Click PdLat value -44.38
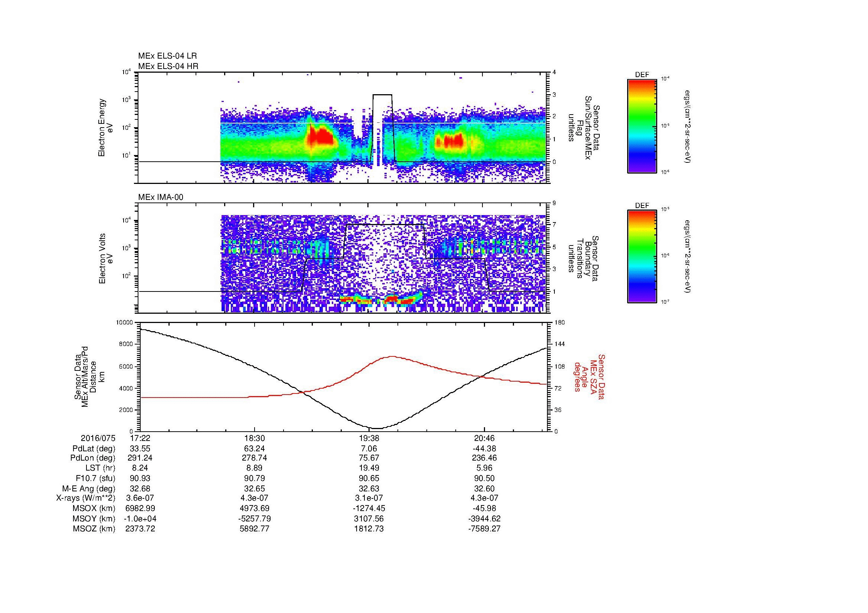Image resolution: width=868 pixels, height=613 pixels. click(484, 449)
